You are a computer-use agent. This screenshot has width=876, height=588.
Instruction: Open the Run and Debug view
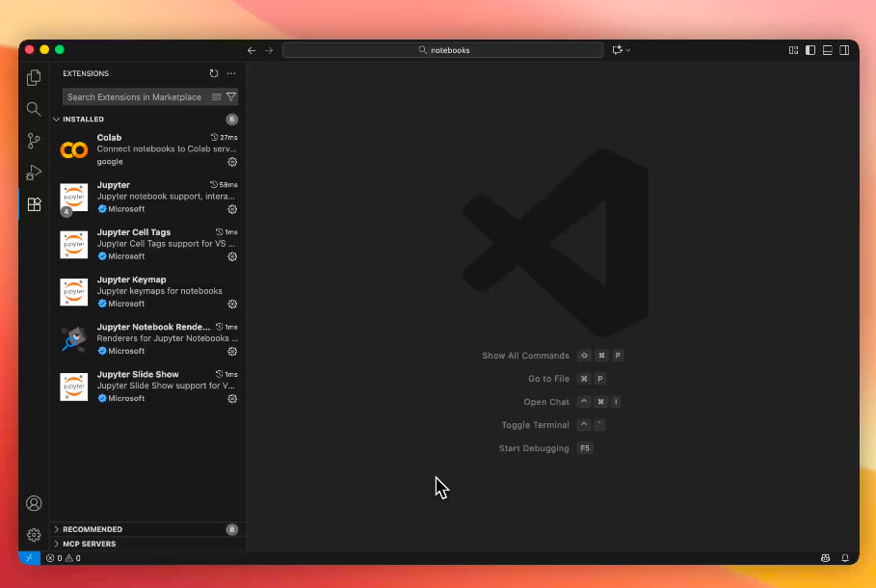[x=34, y=173]
